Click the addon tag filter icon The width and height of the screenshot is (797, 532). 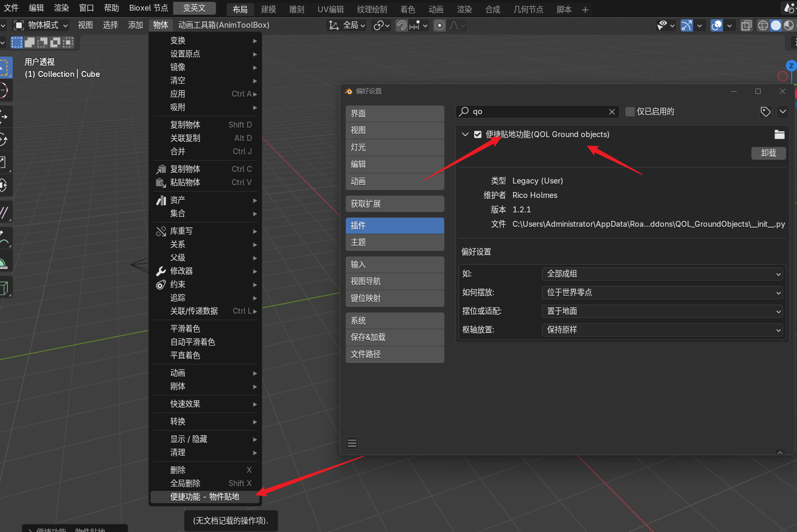point(766,112)
